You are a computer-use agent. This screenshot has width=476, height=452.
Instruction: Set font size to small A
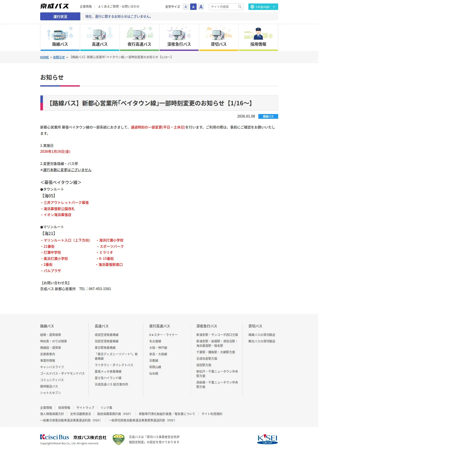tap(186, 7)
